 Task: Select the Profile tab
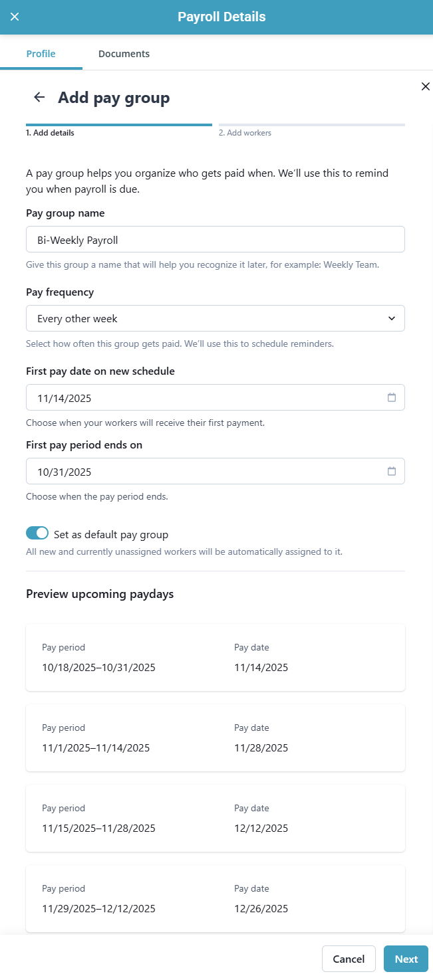[41, 54]
